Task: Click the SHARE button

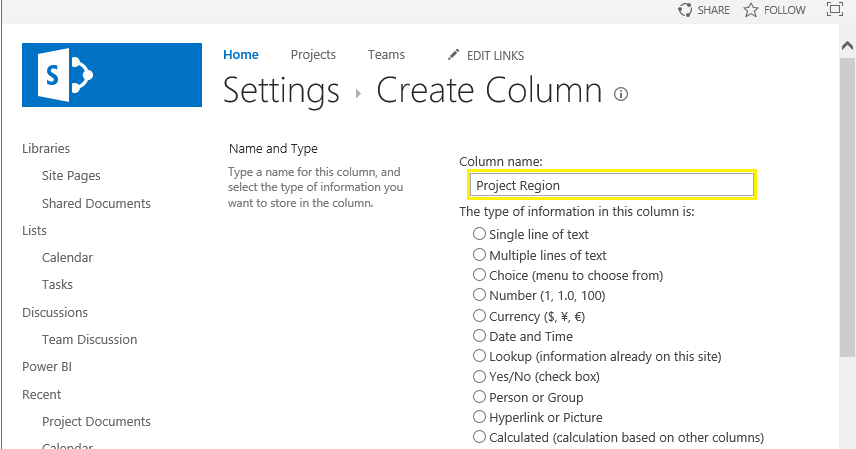Action: pos(713,10)
